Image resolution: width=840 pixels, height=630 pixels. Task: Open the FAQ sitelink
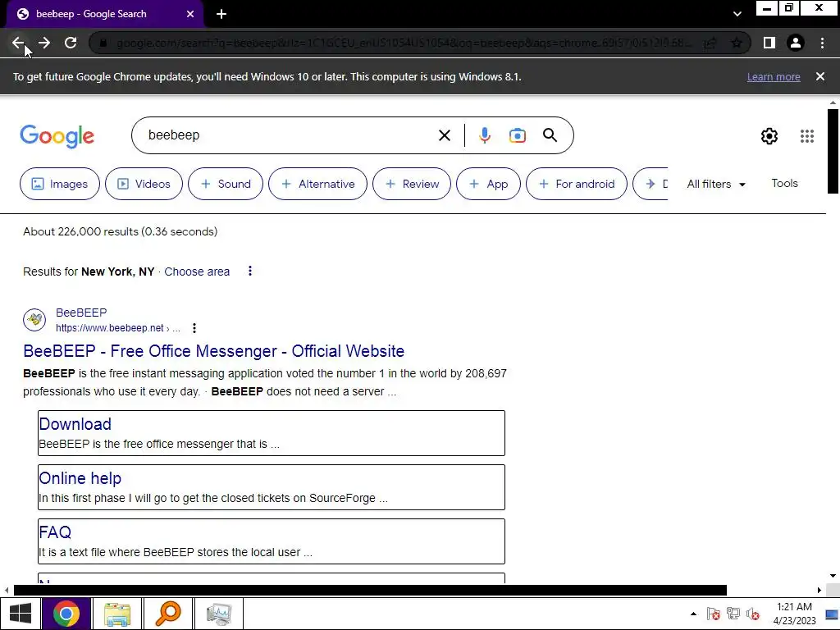coord(55,532)
